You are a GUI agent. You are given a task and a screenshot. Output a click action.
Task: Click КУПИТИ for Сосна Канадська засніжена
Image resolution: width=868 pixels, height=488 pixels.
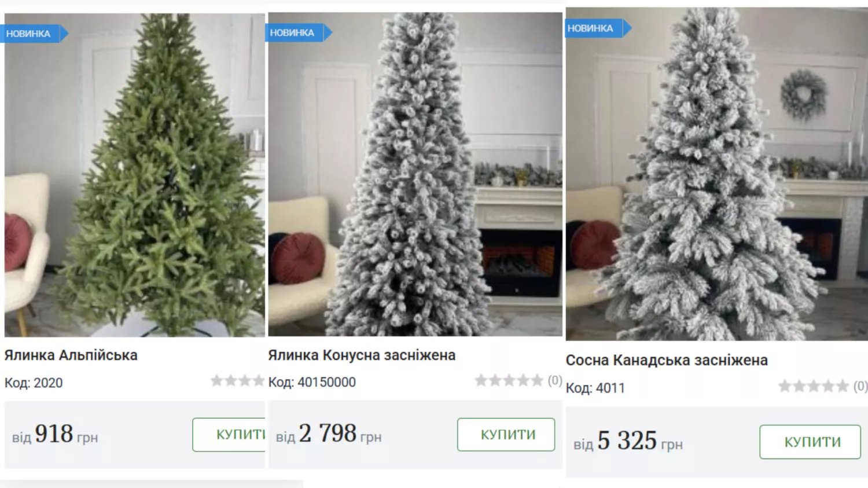[811, 442]
